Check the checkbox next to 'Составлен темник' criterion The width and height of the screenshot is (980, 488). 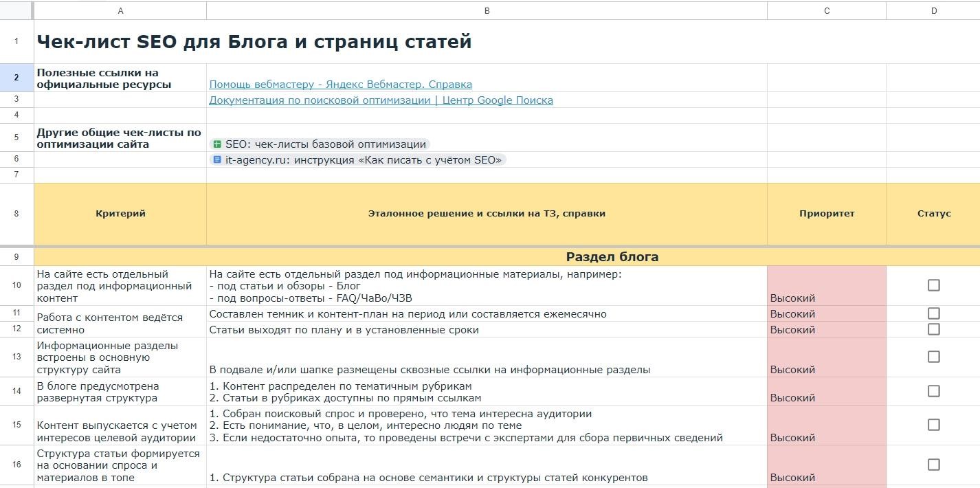click(933, 313)
